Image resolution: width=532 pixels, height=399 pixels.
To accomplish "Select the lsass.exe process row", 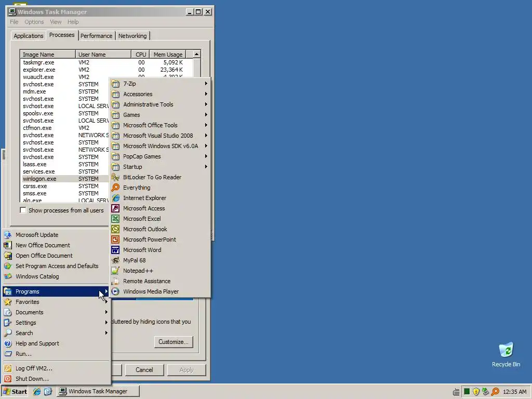I will pos(65,164).
